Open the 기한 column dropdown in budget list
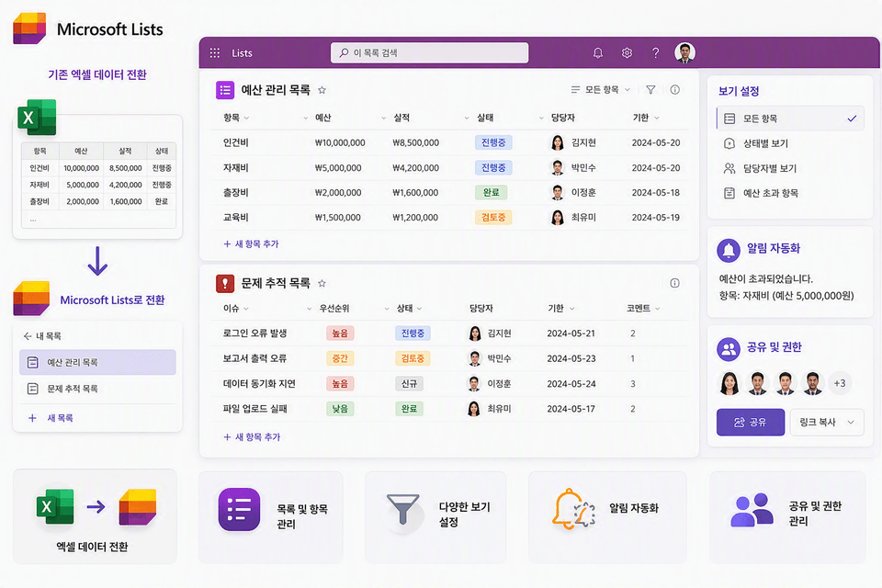The image size is (882, 588). pyautogui.click(x=656, y=118)
